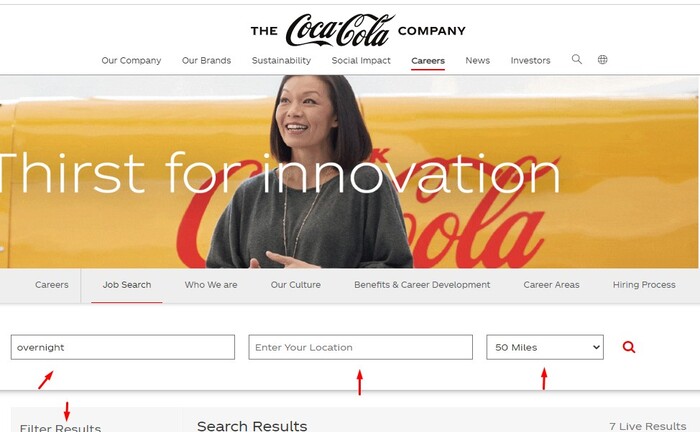Open the News section
The width and height of the screenshot is (700, 432).
click(x=478, y=60)
